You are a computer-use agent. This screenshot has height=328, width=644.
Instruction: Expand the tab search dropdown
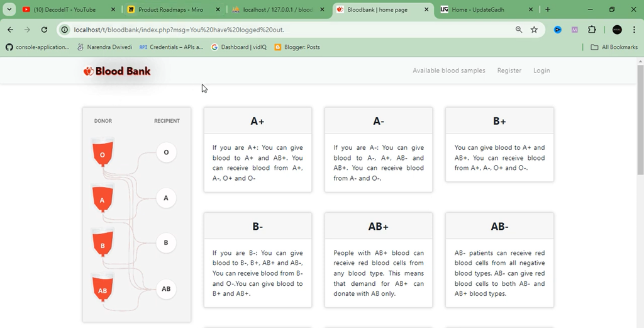9,9
